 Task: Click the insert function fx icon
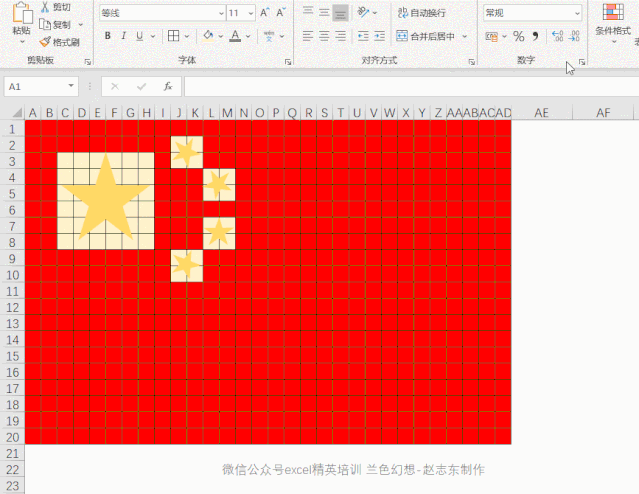pyautogui.click(x=168, y=86)
